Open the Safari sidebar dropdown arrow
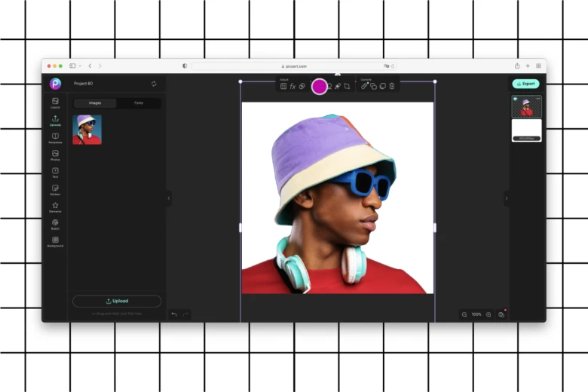Screen dimensions: 588x392 point(80,66)
